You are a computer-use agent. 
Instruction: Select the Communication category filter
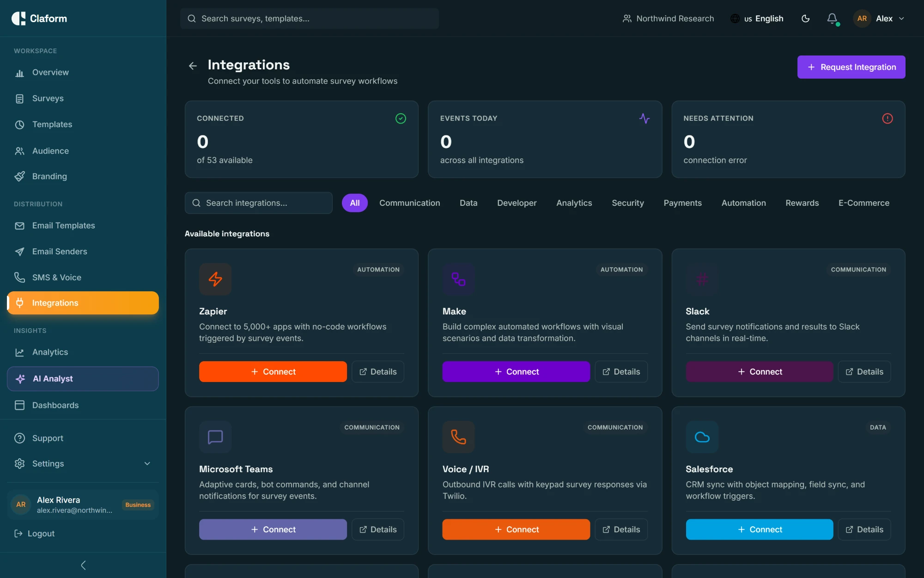(x=409, y=203)
